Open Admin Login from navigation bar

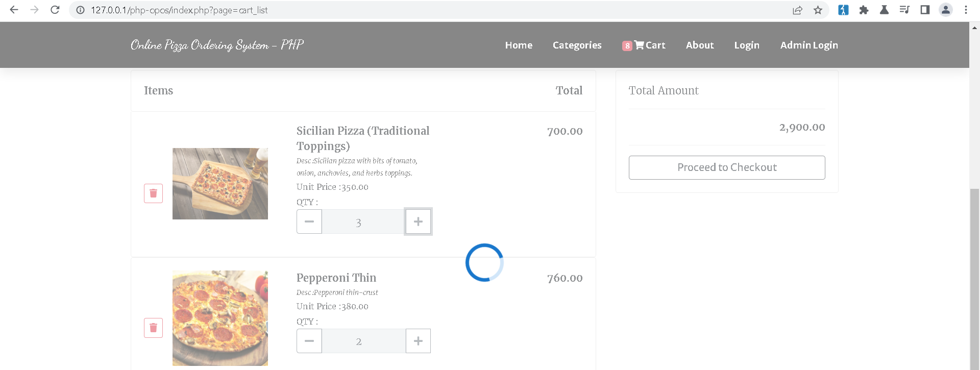click(809, 45)
